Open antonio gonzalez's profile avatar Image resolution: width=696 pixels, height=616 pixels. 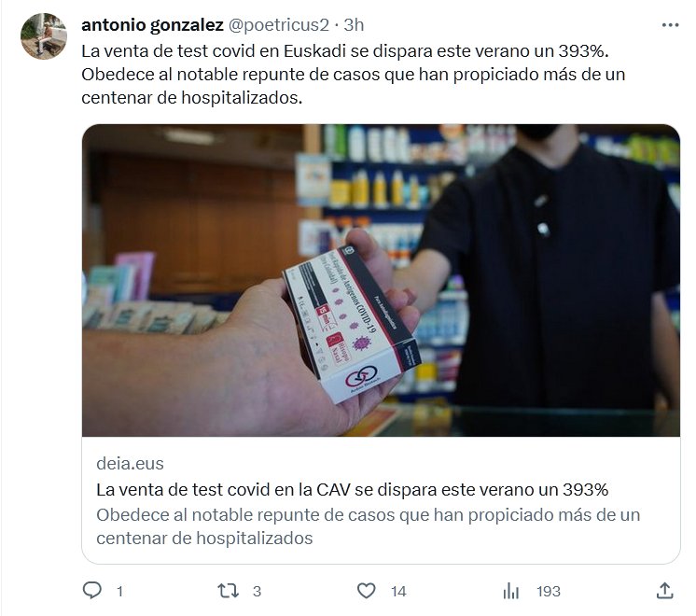(x=44, y=36)
